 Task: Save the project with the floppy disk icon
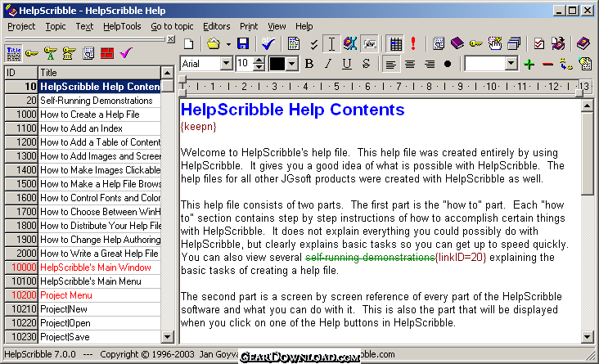243,43
